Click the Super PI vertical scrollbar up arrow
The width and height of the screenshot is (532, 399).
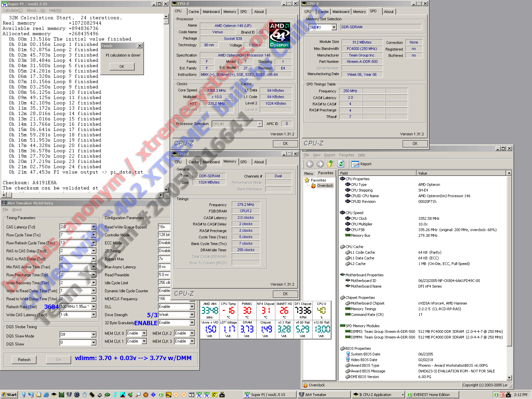166,16
